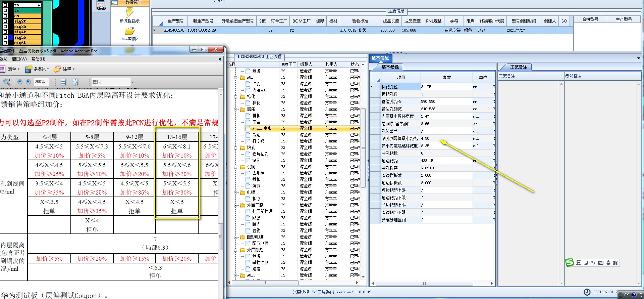Click the 数据管理 panel icon
The width and height of the screenshot is (644, 299).
[114, 2]
